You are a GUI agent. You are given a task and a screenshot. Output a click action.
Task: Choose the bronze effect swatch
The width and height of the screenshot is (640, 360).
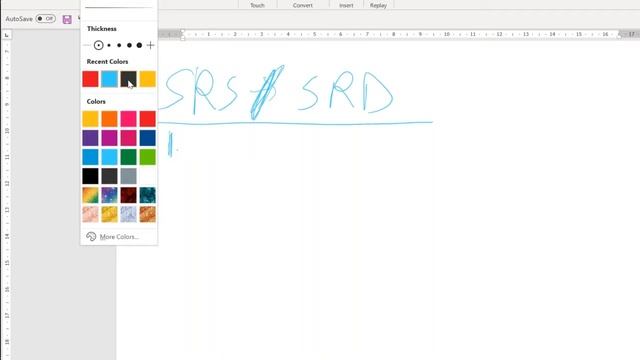coord(147,214)
